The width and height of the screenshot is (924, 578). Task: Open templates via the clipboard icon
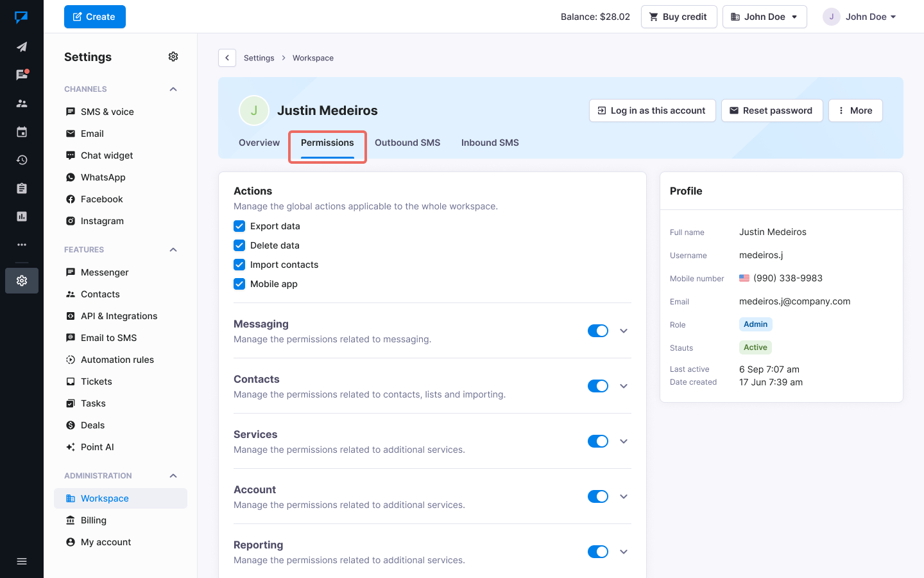click(22, 188)
